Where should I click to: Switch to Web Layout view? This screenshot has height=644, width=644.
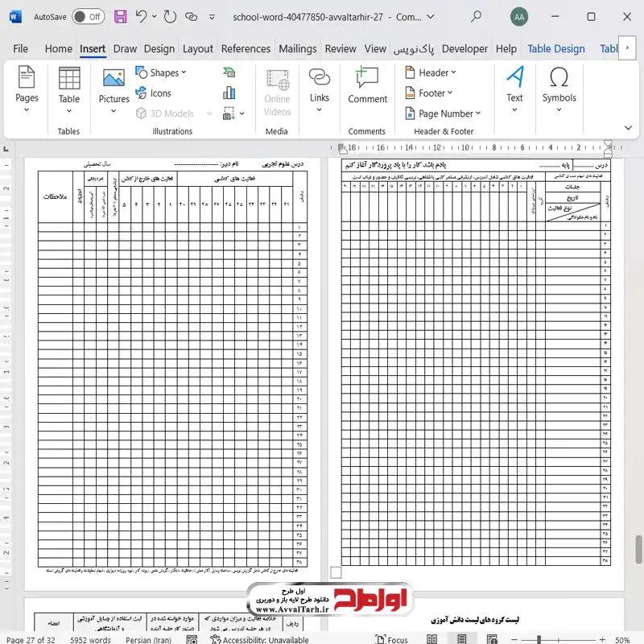[492, 639]
